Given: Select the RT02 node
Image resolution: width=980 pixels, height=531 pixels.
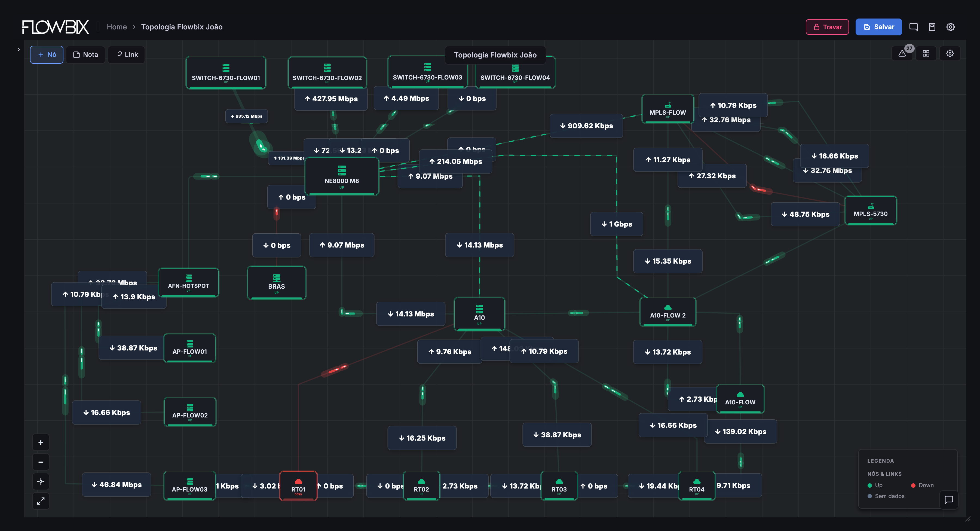Looking at the screenshot, I should 421,486.
